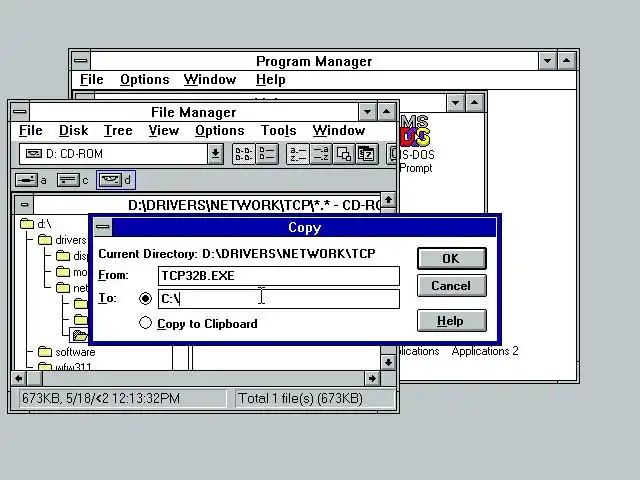The height and width of the screenshot is (480, 640).
Task: Minimize the Program Manager window
Action: pyautogui.click(x=547, y=61)
